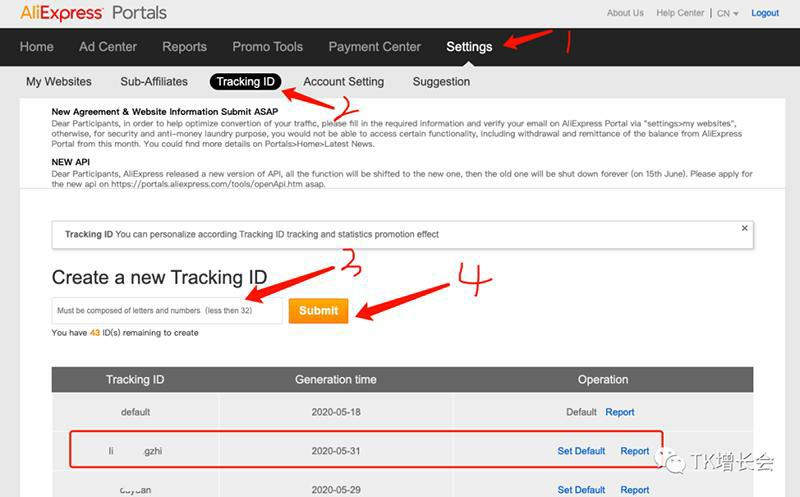Click Set Default for 2020-05-31 row
Image resolution: width=800 pixels, height=497 pixels.
(581, 451)
